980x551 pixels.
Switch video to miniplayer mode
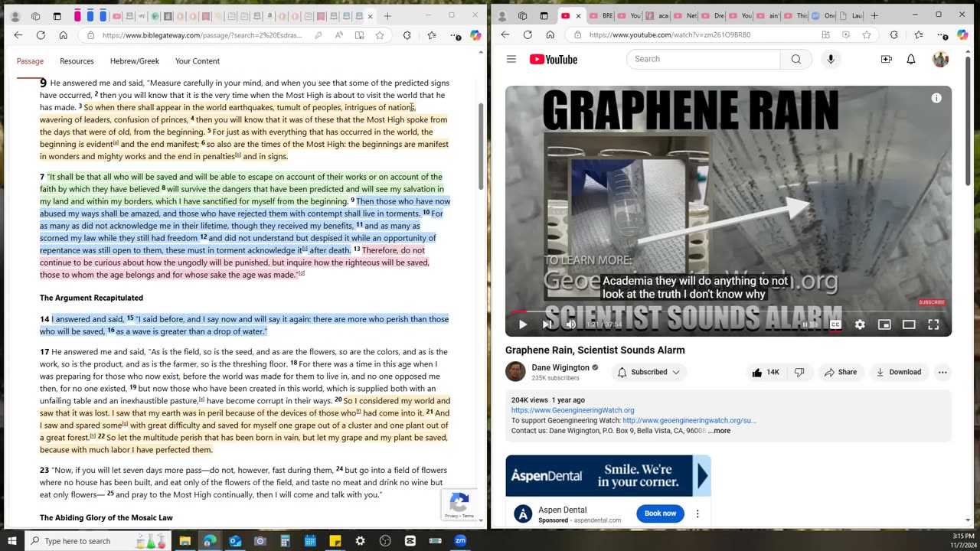[x=884, y=324]
